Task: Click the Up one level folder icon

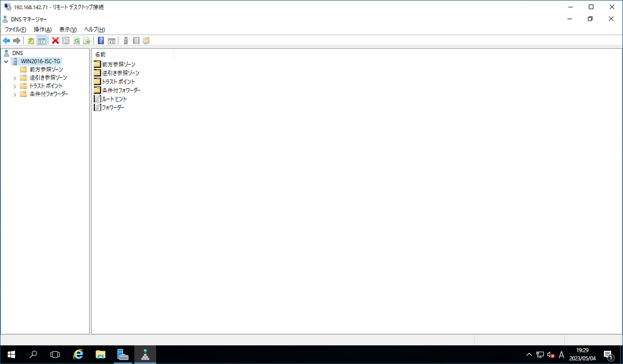Action: 31,41
